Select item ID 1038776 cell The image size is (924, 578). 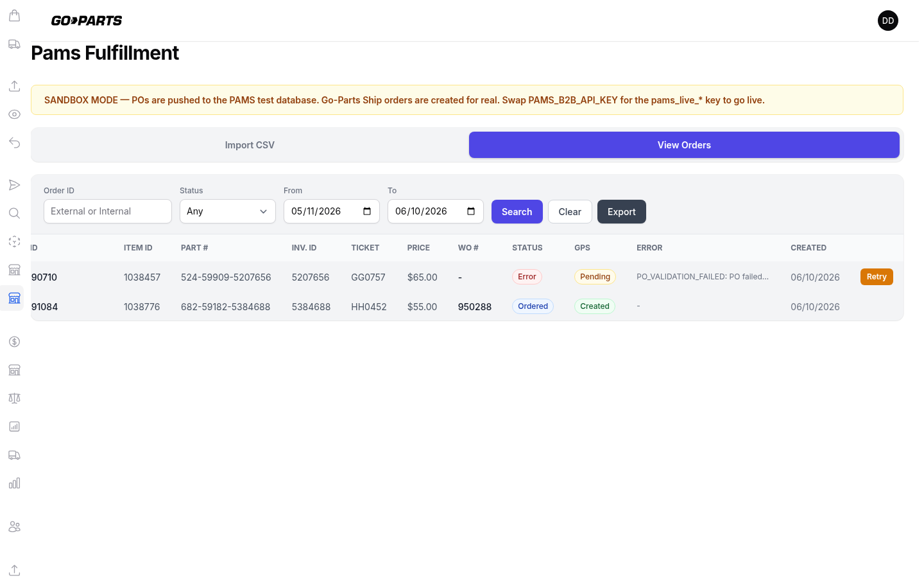pos(142,307)
